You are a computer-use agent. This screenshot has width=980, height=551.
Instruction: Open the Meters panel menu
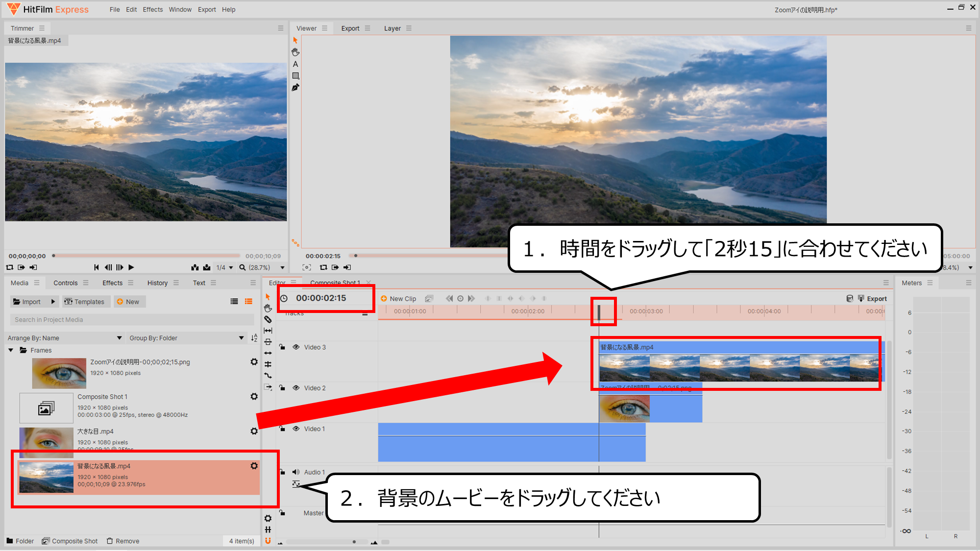point(930,283)
